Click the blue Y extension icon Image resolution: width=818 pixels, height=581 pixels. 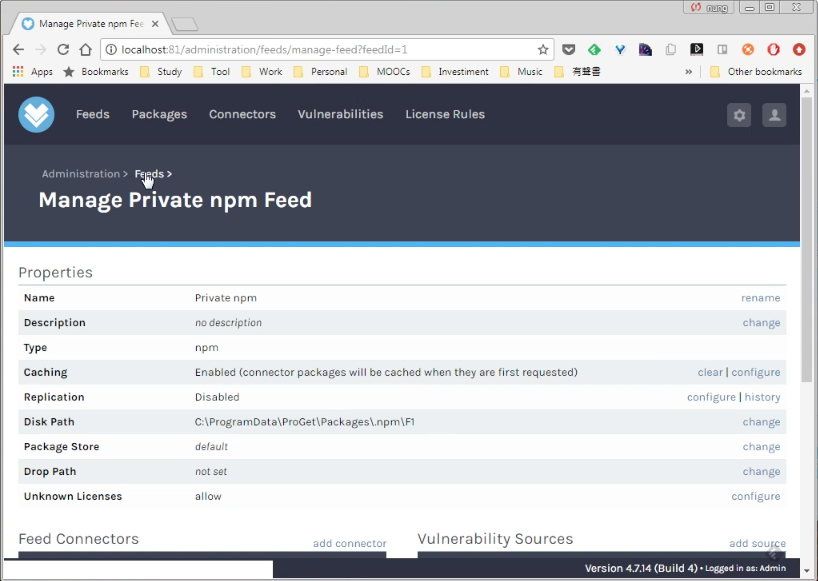(620, 50)
